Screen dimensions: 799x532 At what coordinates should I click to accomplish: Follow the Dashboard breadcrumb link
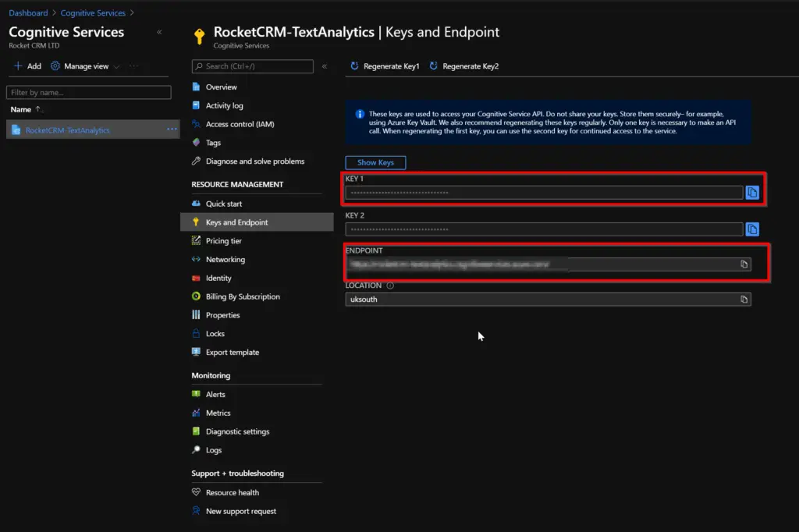pyautogui.click(x=28, y=12)
